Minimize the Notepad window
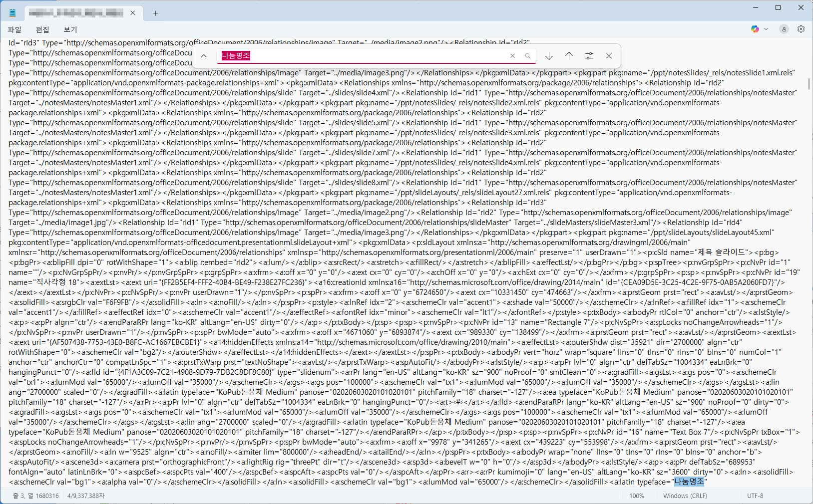The height and width of the screenshot is (504, 813). pos(755,7)
